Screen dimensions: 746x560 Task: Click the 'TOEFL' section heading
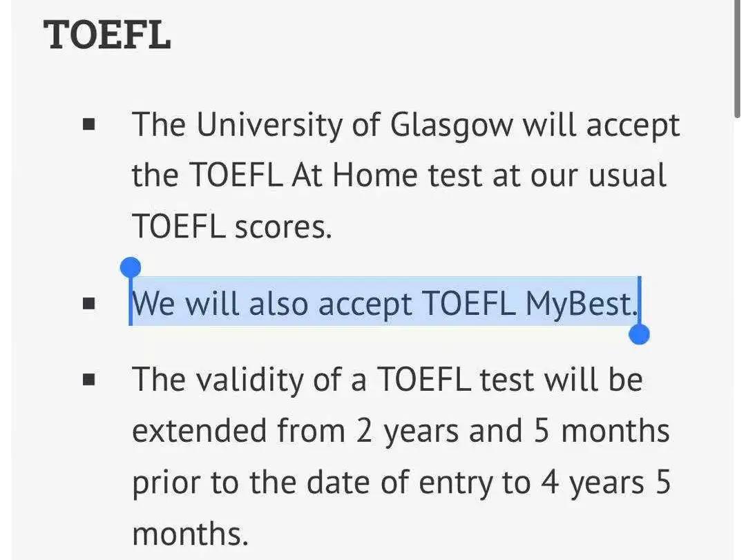tap(107, 35)
